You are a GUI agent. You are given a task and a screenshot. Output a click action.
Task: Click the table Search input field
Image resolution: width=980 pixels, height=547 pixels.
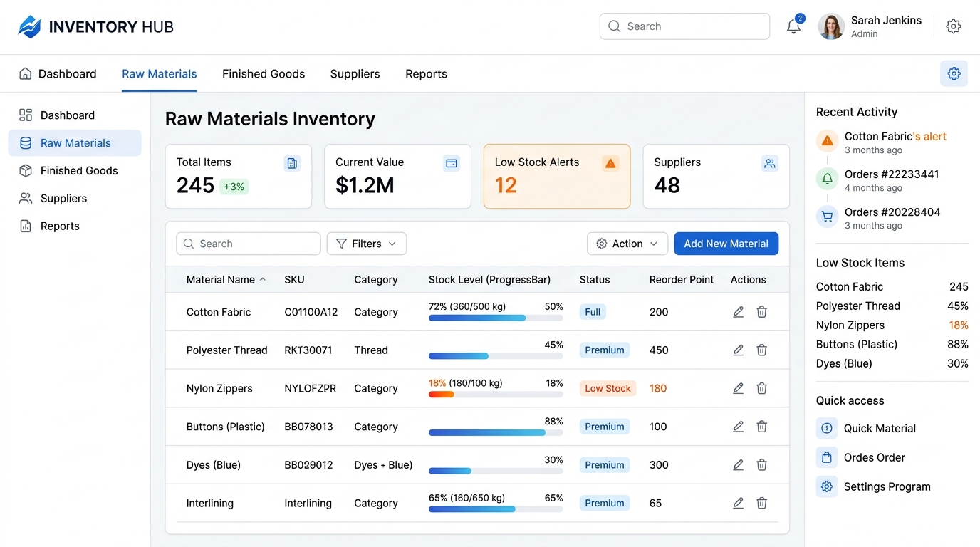pyautogui.click(x=249, y=244)
